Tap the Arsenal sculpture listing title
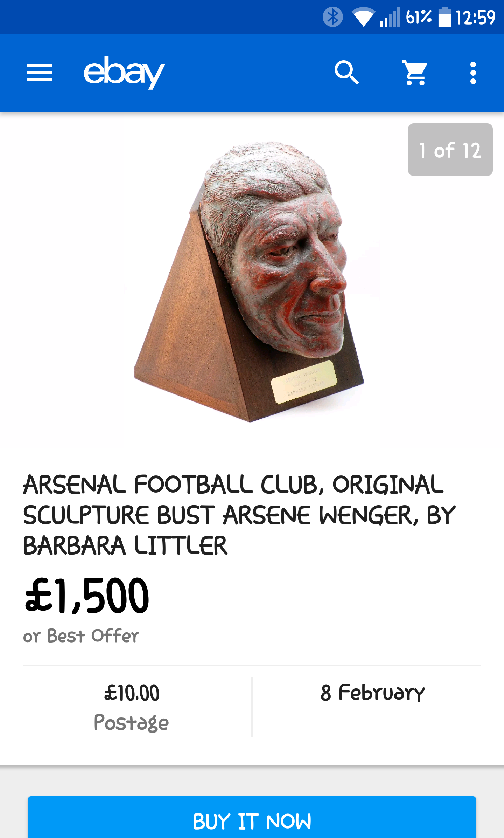 point(239,515)
